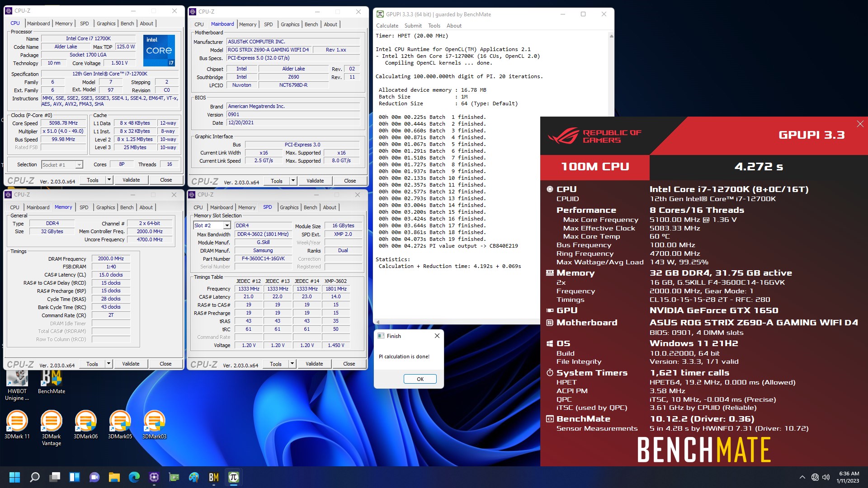
Task: Open the BenchMate desktop shortcut
Action: pyautogui.click(x=52, y=382)
